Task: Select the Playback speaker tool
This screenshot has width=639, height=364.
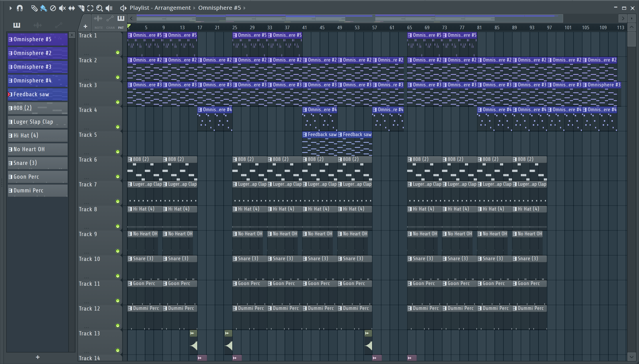Action: pos(109,8)
